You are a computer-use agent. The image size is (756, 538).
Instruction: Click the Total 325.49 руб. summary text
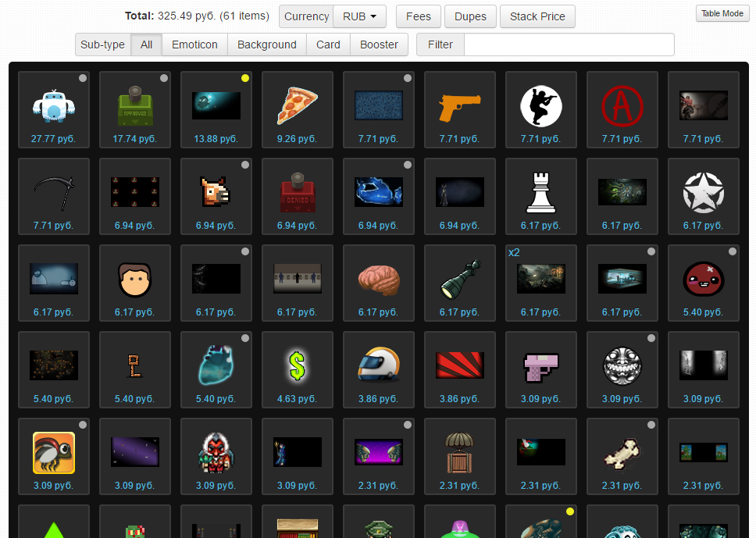click(197, 16)
